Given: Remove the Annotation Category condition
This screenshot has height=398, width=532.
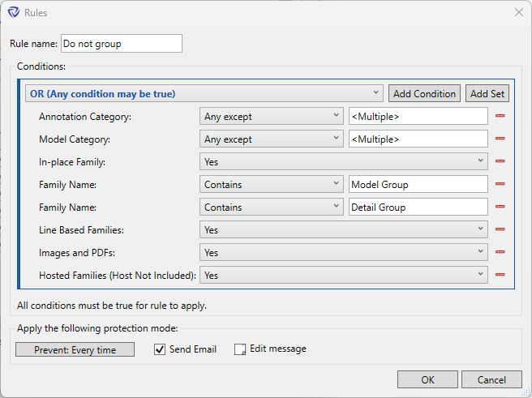Looking at the screenshot, I should 500,116.
